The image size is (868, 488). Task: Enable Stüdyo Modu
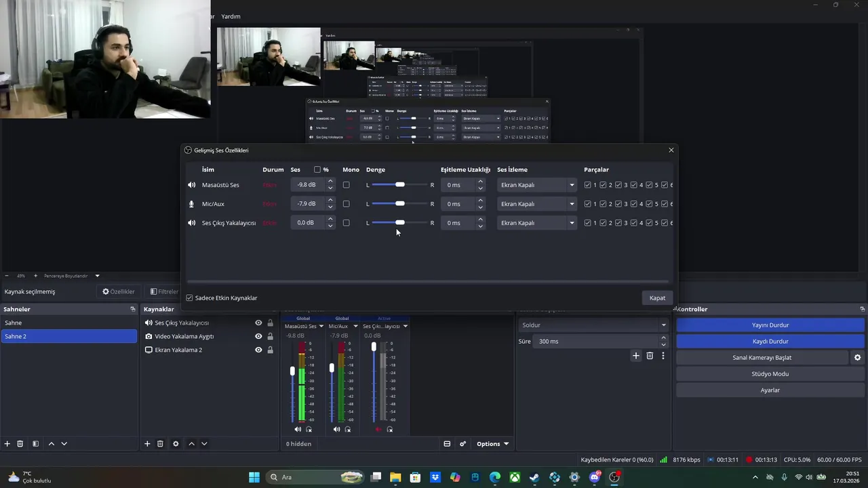pos(770,373)
